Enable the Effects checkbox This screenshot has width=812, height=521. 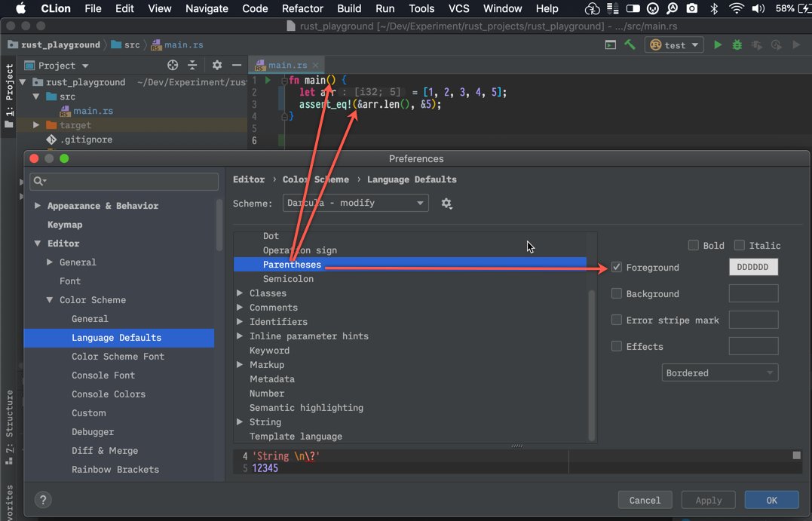pyautogui.click(x=616, y=346)
